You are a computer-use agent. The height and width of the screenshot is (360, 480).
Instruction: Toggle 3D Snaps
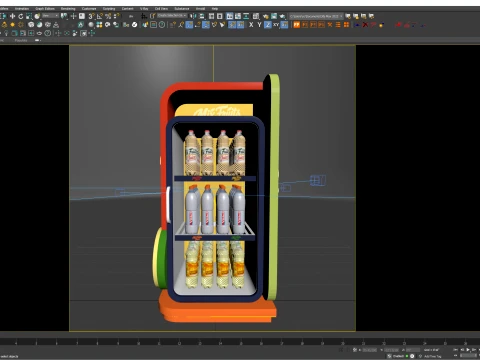tap(91, 16)
